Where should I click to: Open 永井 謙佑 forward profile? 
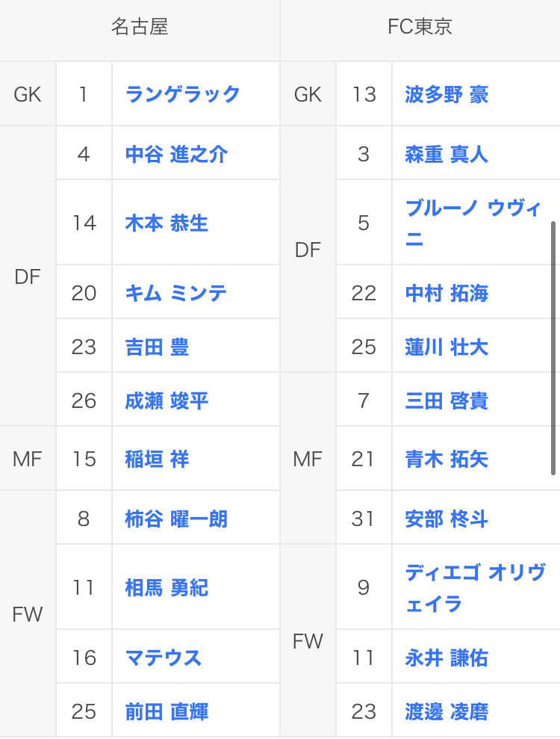tap(447, 658)
